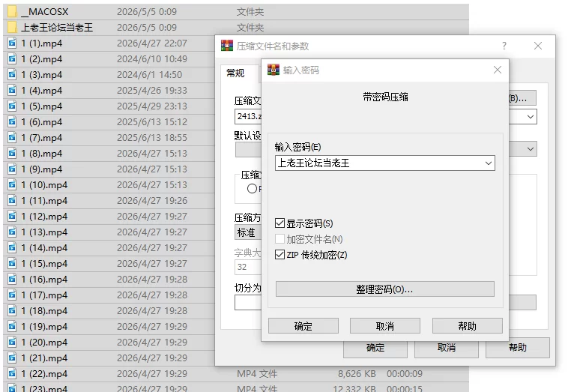This screenshot has height=392, width=577.
Task: Open the archive name dropdown chevron
Action: click(531, 117)
